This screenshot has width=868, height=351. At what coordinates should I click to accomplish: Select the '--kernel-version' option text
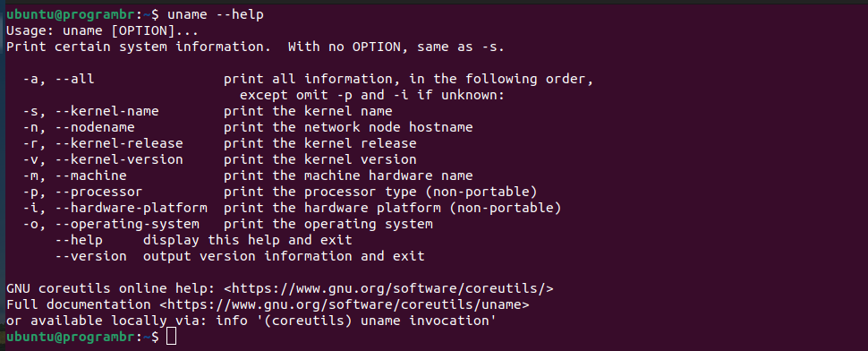pyautogui.click(x=119, y=159)
